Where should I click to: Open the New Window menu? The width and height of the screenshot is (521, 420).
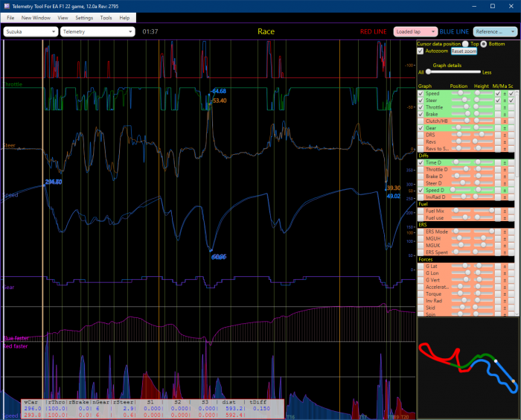coord(36,18)
